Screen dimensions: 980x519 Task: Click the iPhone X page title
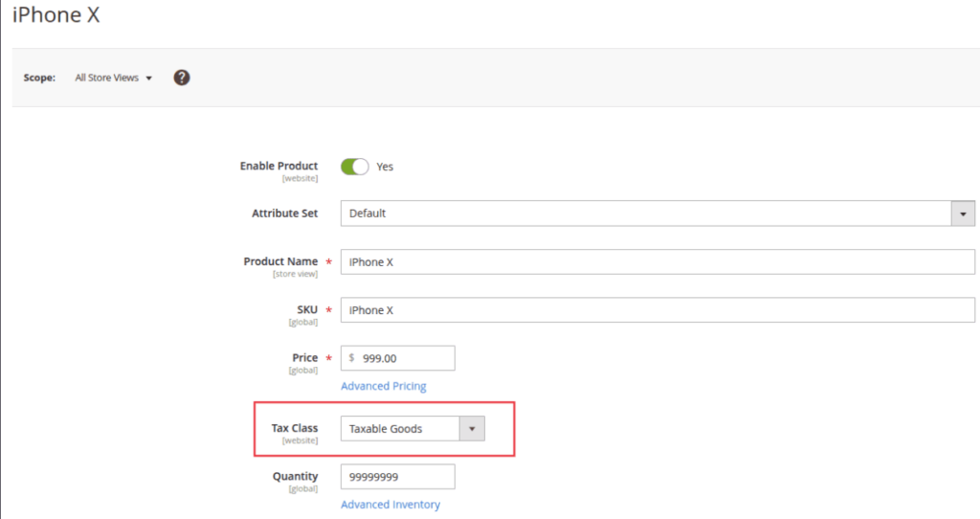[56, 14]
